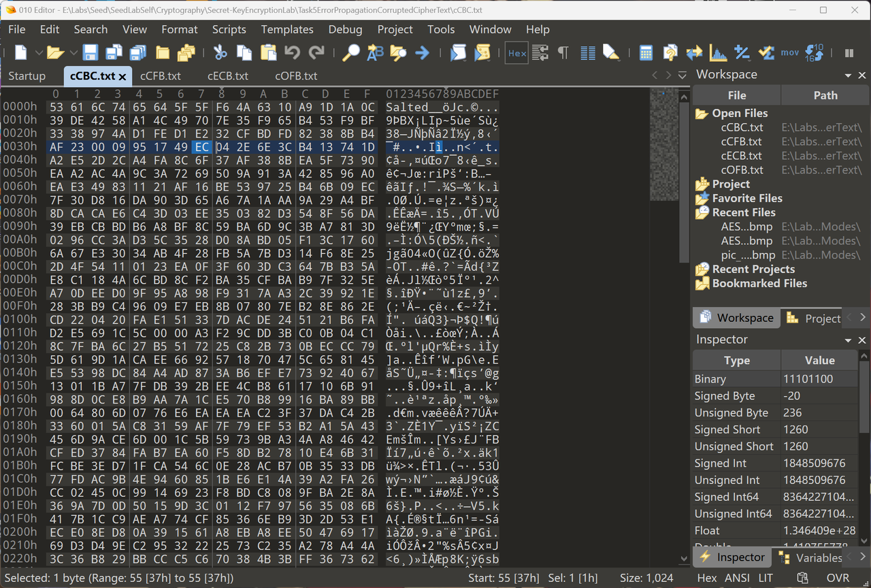Open the Search menu
The image size is (871, 588).
tap(91, 29)
